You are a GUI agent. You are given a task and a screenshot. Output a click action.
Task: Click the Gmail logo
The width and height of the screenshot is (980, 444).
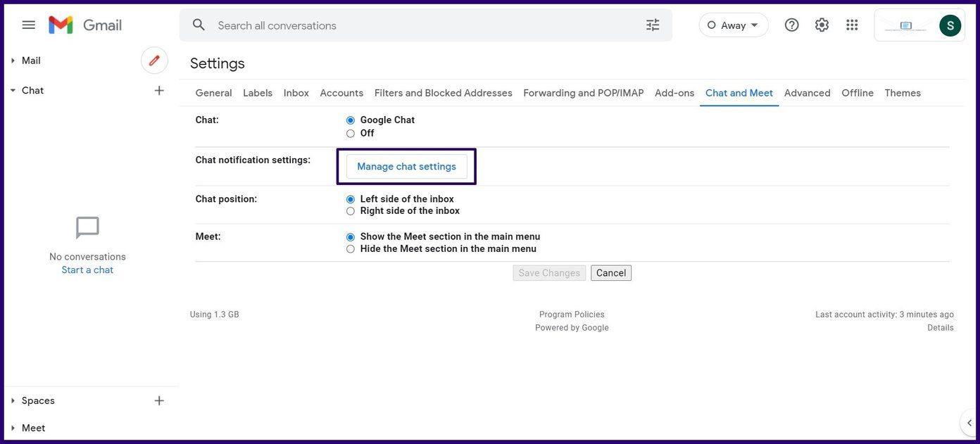85,25
